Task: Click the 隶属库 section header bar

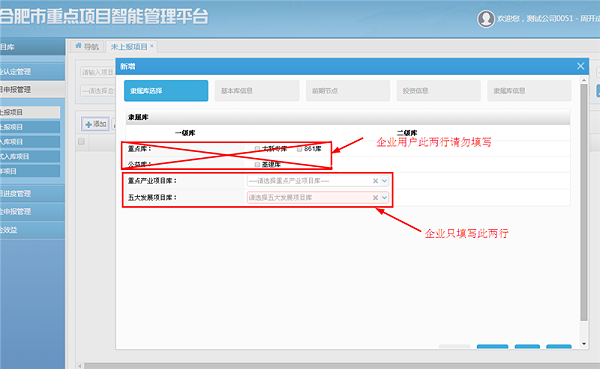Action: tap(348, 117)
